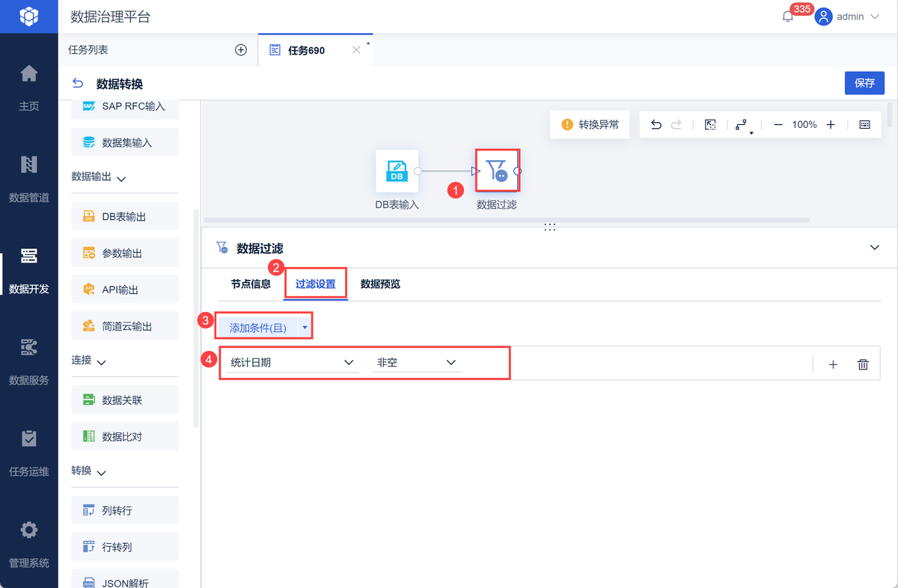Select 数据比对 operator
The image size is (898, 588).
[125, 436]
